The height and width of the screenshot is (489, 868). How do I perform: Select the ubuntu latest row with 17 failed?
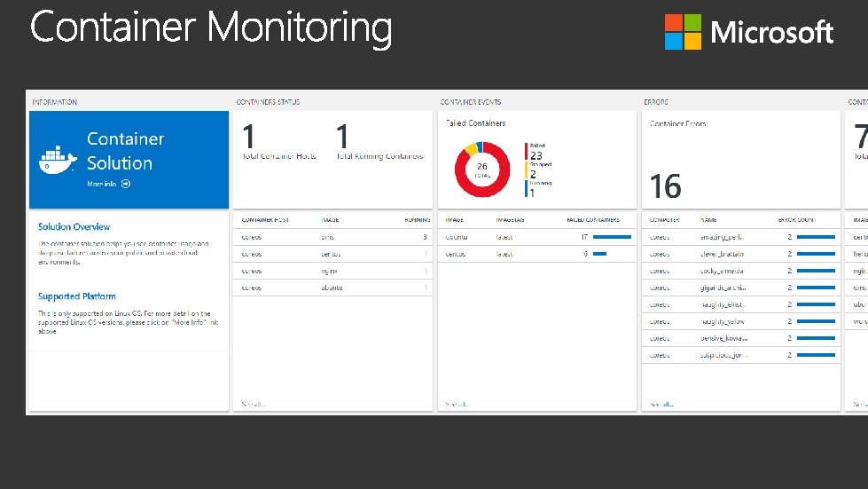(x=537, y=237)
